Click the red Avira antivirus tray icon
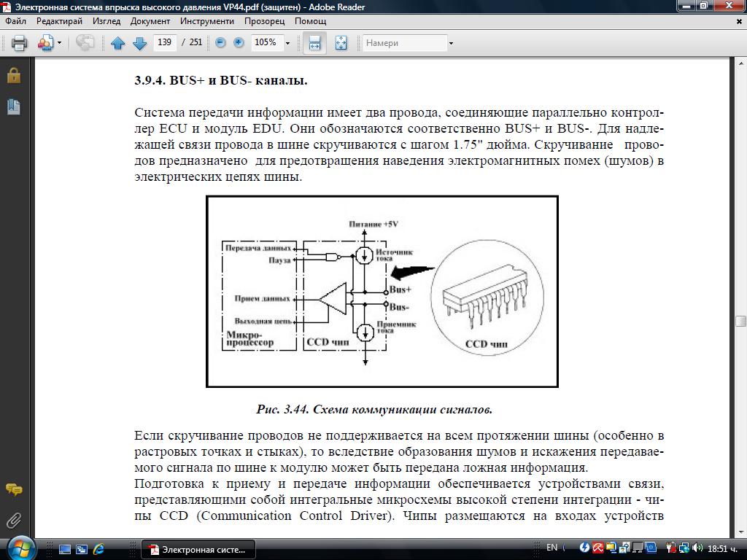The width and height of the screenshot is (747, 560). 597,548
